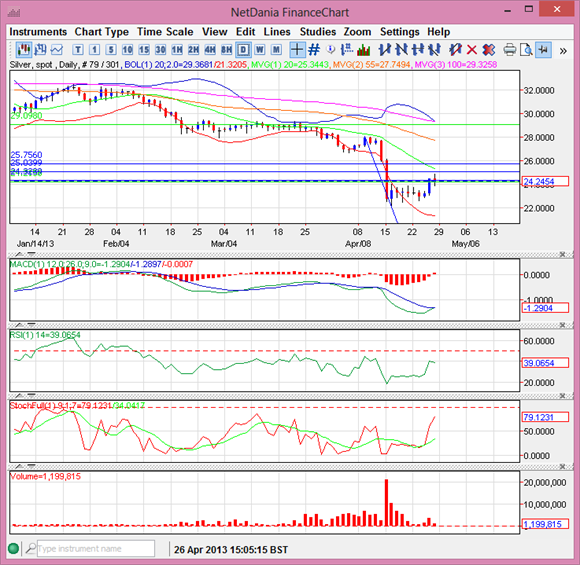Switch to 5 minute time scale

pyautogui.click(x=111, y=50)
